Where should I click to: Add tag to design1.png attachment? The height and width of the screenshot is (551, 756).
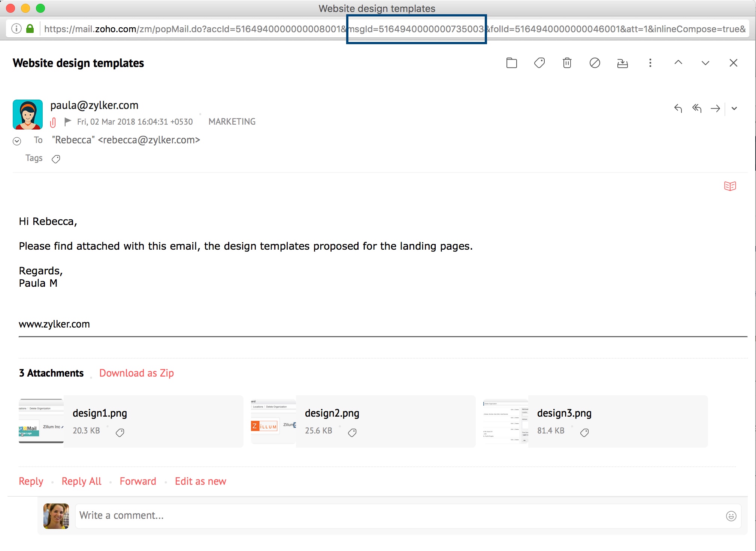pyautogui.click(x=120, y=433)
